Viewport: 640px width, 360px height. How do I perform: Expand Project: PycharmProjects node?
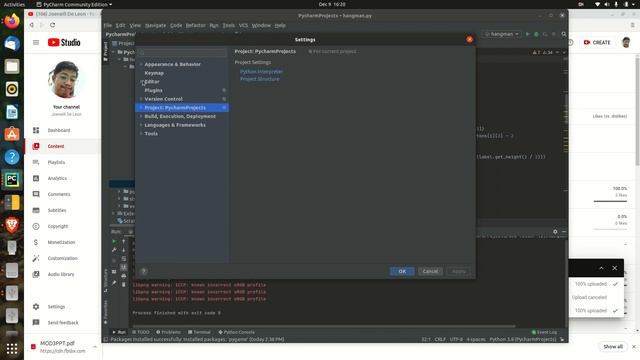pos(141,107)
